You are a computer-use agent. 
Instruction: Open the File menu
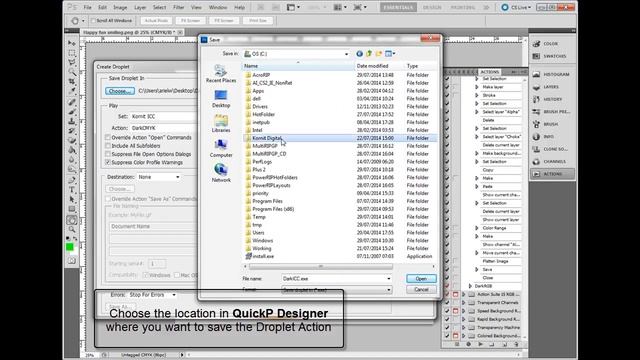87,7
